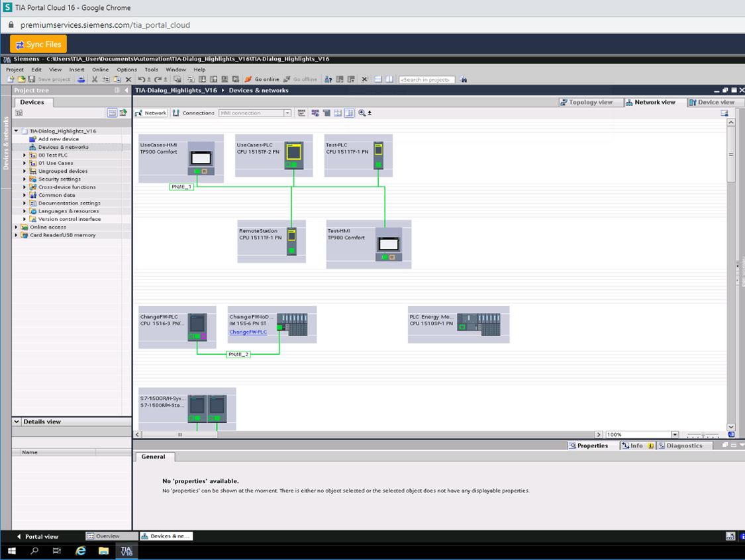Expand the 01 Use Cases tree node
The image size is (745, 560).
pyautogui.click(x=25, y=163)
